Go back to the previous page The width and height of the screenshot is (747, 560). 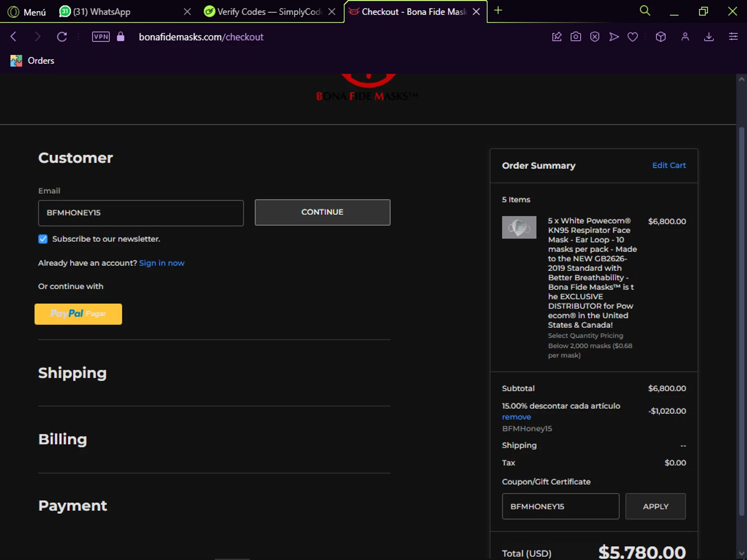pos(13,36)
